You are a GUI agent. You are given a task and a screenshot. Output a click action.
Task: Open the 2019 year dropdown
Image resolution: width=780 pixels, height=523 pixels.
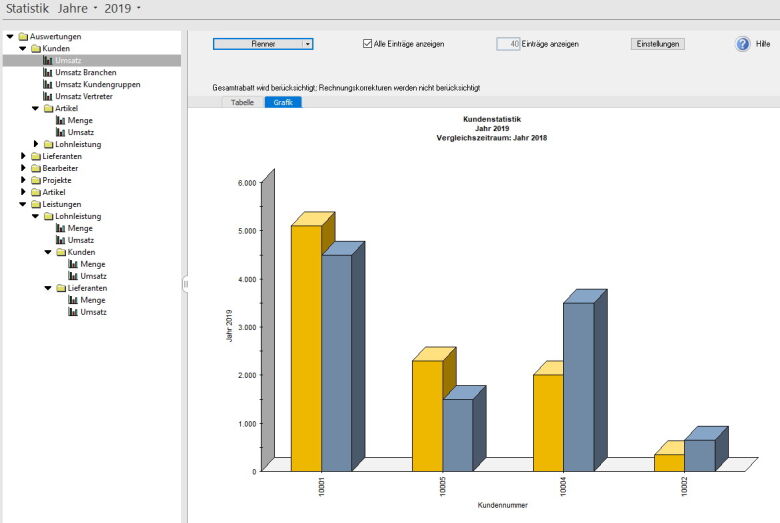point(123,9)
